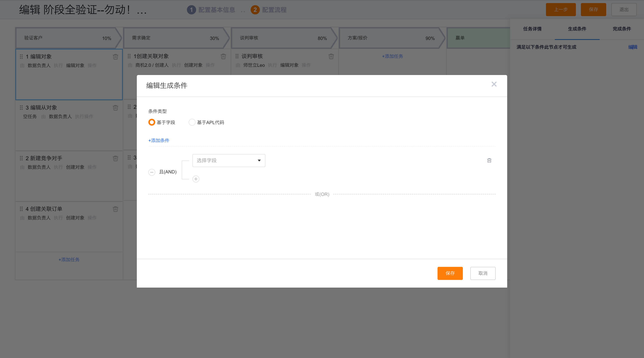Open the '4 创建关联订单' task title
Image resolution: width=644 pixels, height=358 pixels.
click(44, 209)
